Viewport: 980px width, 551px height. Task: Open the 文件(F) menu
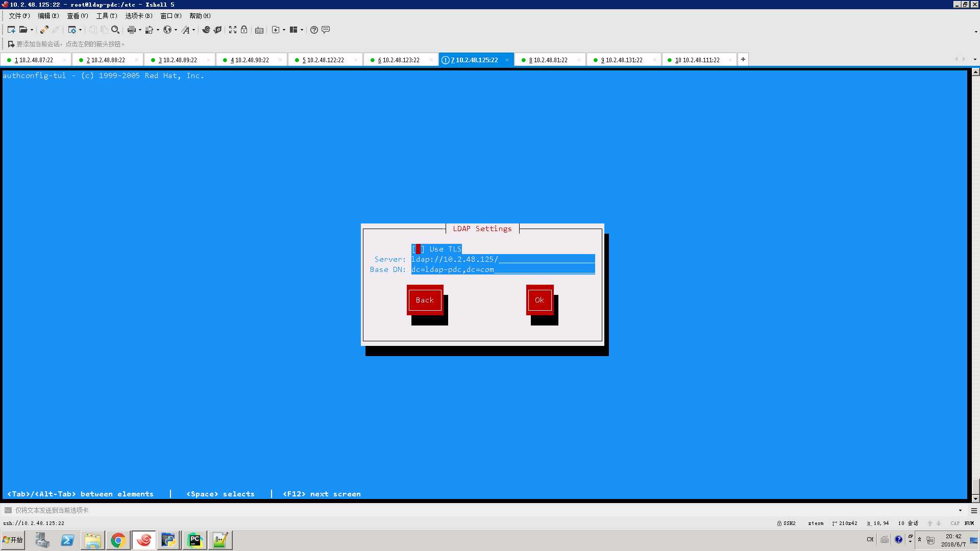(x=19, y=16)
